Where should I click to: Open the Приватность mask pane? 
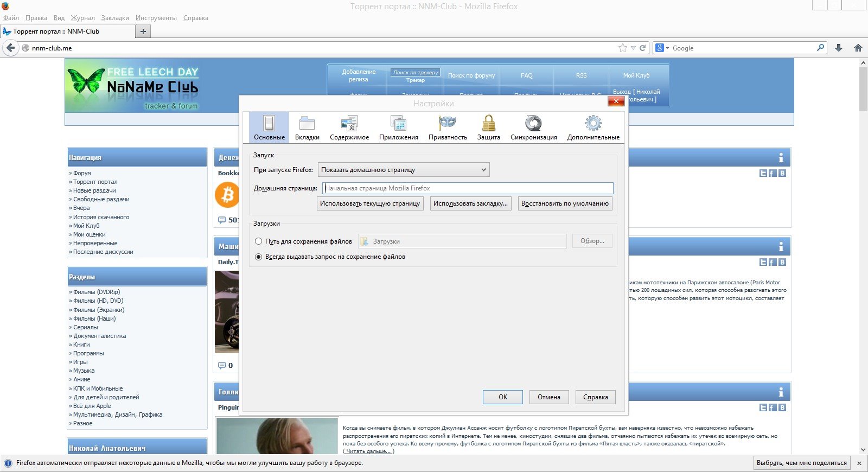[x=448, y=127]
